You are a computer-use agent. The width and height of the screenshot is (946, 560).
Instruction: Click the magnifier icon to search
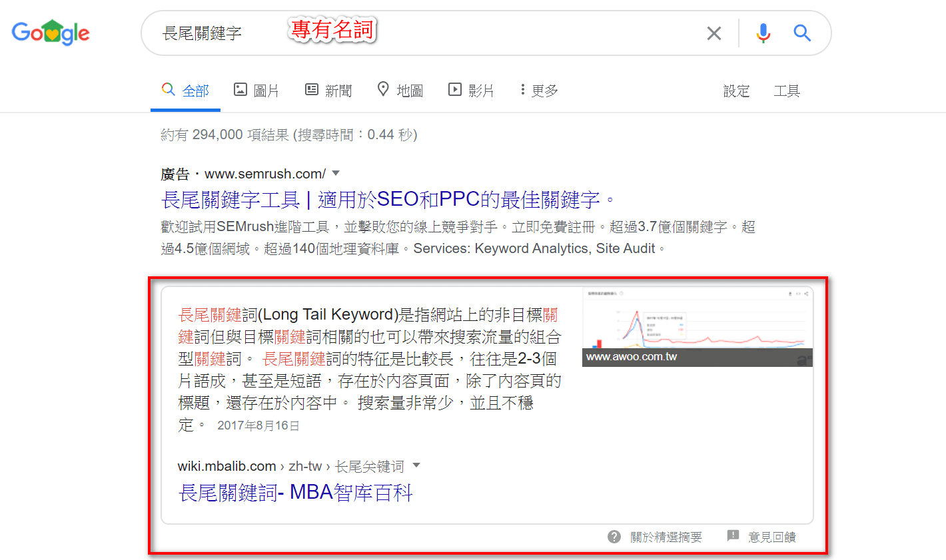801,33
